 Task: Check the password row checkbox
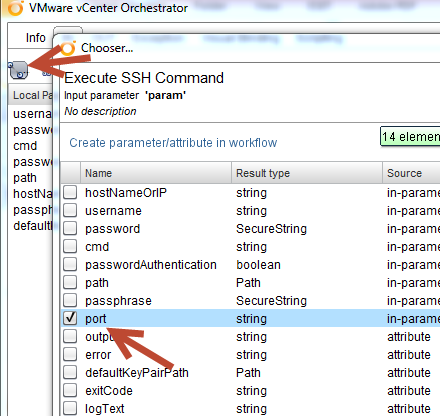click(x=70, y=229)
